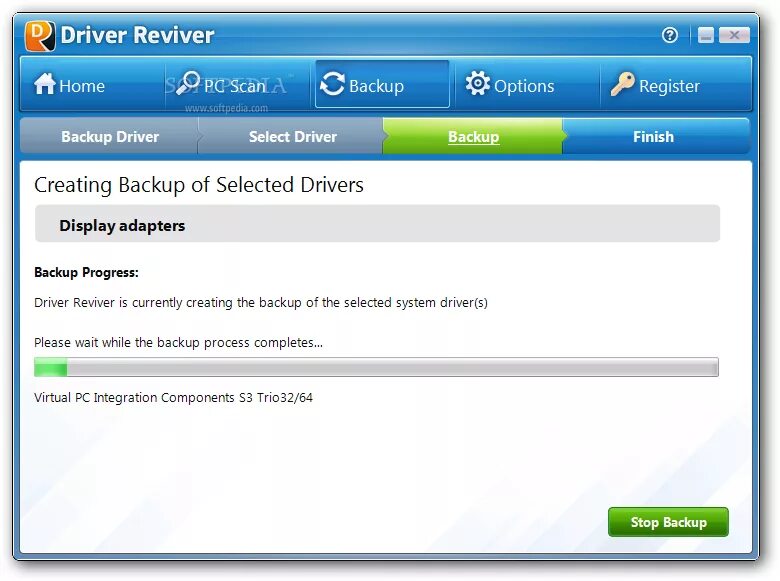Click the Display adapters category bar
This screenshot has width=780, height=581.
click(377, 224)
